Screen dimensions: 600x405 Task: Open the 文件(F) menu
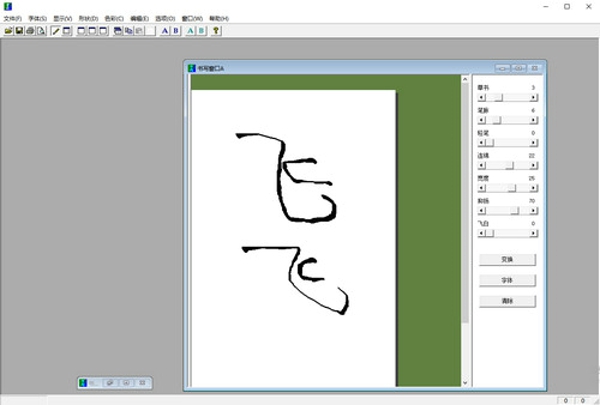12,18
